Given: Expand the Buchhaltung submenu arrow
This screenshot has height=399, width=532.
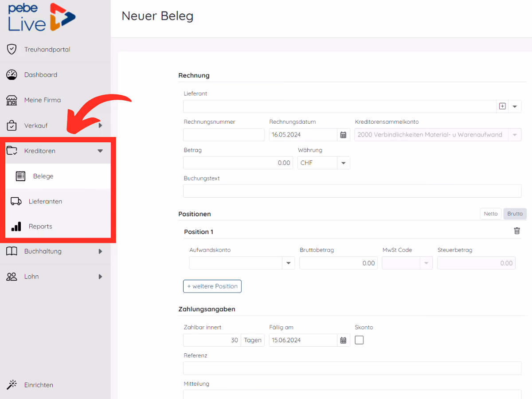Looking at the screenshot, I should coord(100,251).
